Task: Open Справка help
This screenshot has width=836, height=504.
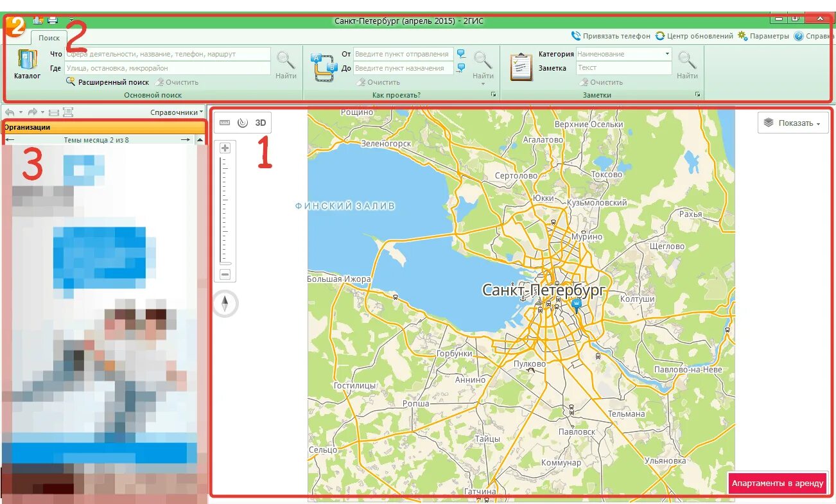Action: click(814, 36)
